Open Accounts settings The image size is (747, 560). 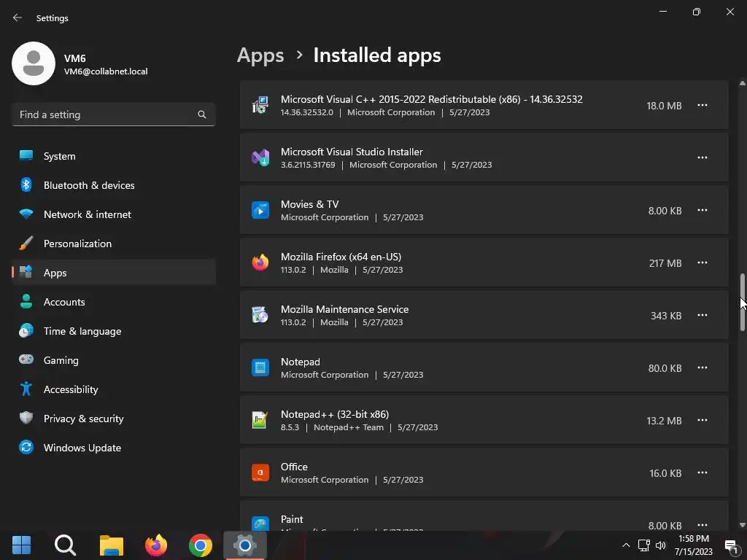[113, 301]
